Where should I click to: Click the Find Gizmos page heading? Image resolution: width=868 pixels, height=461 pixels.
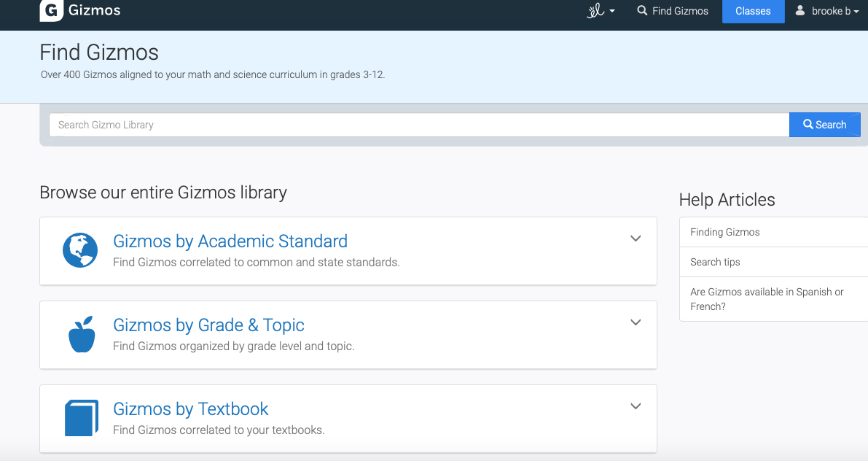coord(99,53)
